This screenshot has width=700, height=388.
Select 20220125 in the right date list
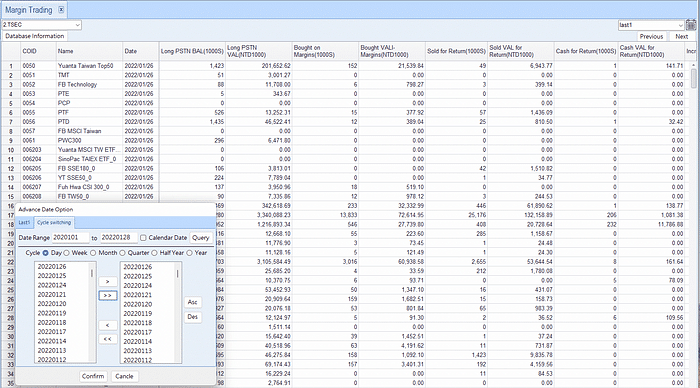tap(138, 276)
